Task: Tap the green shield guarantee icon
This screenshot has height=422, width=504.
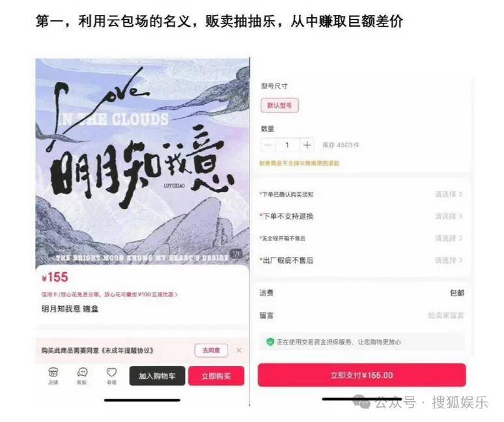Action: tap(270, 342)
